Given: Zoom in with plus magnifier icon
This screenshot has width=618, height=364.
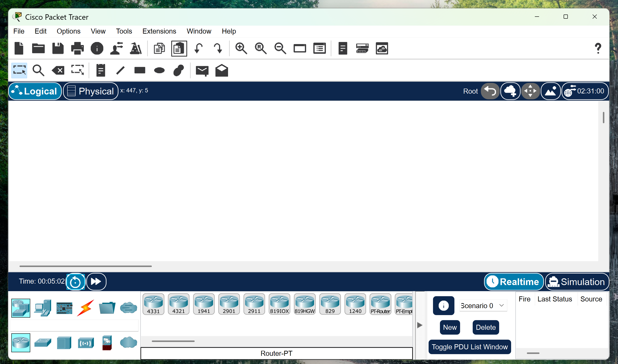Looking at the screenshot, I should pyautogui.click(x=241, y=48).
